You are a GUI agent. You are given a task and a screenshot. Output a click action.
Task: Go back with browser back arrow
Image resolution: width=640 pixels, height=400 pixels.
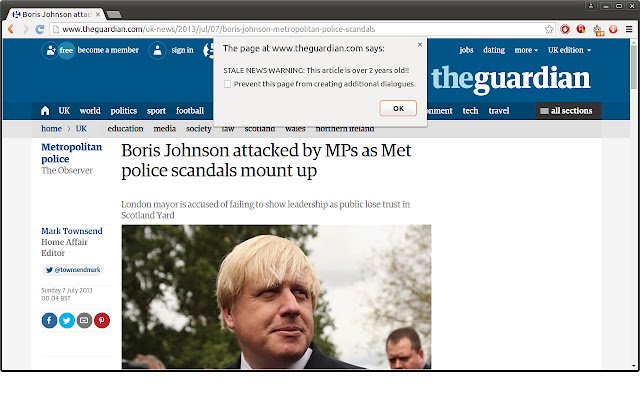(11, 29)
